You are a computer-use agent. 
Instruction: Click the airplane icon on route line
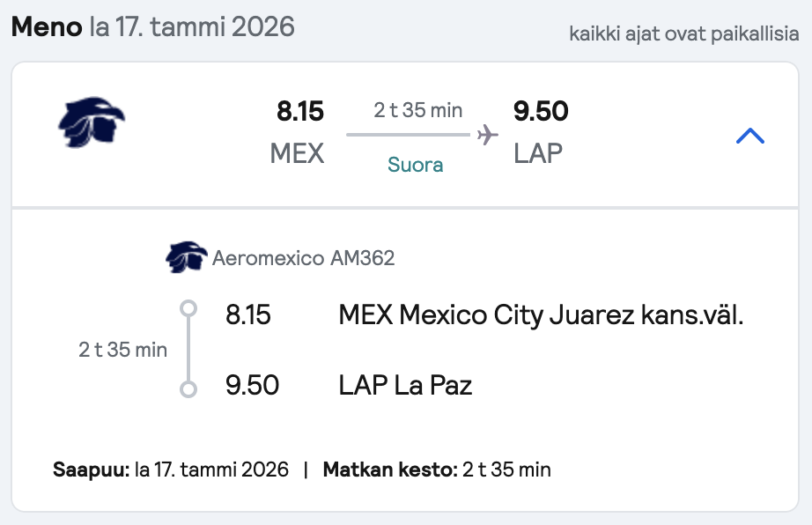pos(487,135)
